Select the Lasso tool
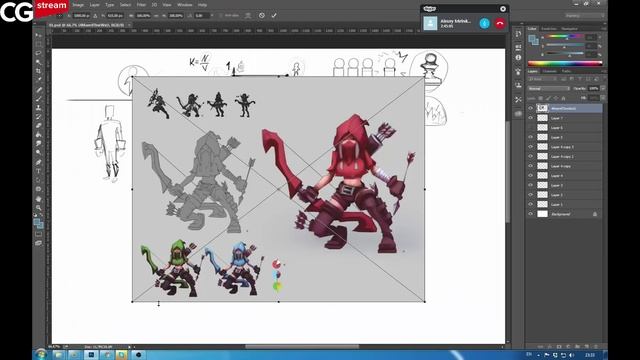Image resolution: width=640 pixels, height=360 pixels. [x=38, y=53]
